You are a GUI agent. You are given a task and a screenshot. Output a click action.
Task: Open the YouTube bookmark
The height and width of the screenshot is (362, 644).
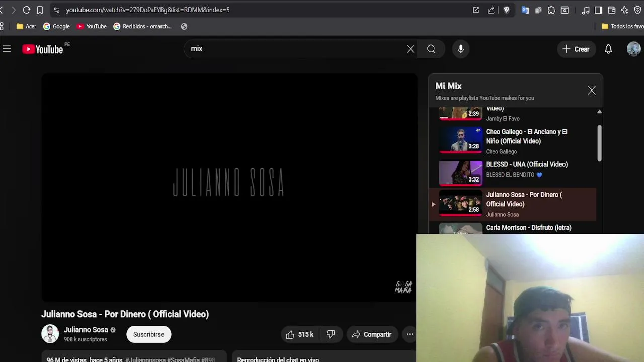click(x=91, y=26)
